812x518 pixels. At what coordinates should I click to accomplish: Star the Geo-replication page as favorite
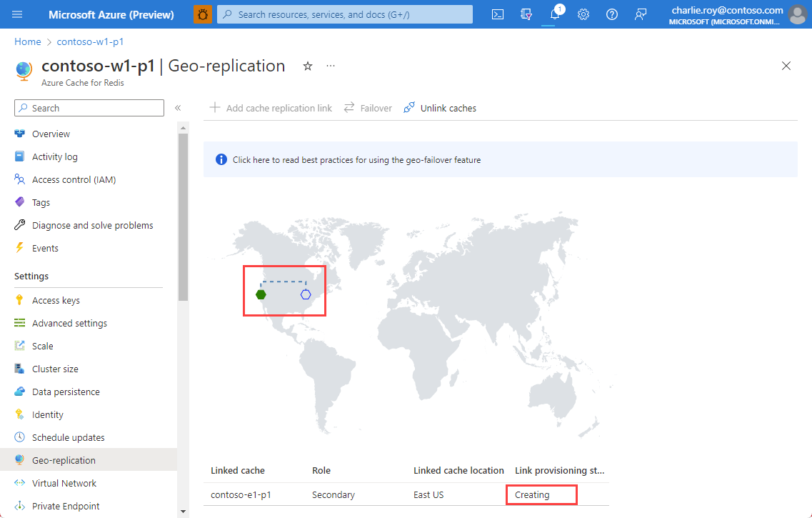(x=308, y=66)
